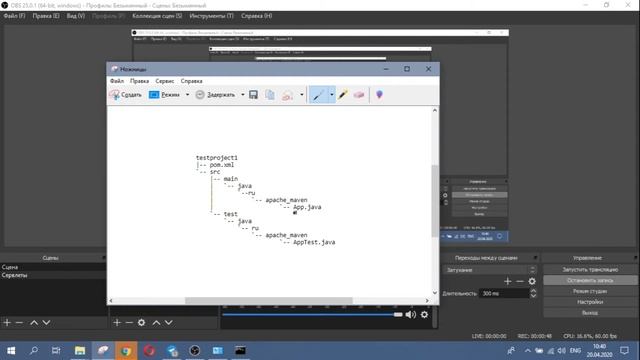
Task: Select the Pen tool in Snipping Tool
Action: point(318,95)
